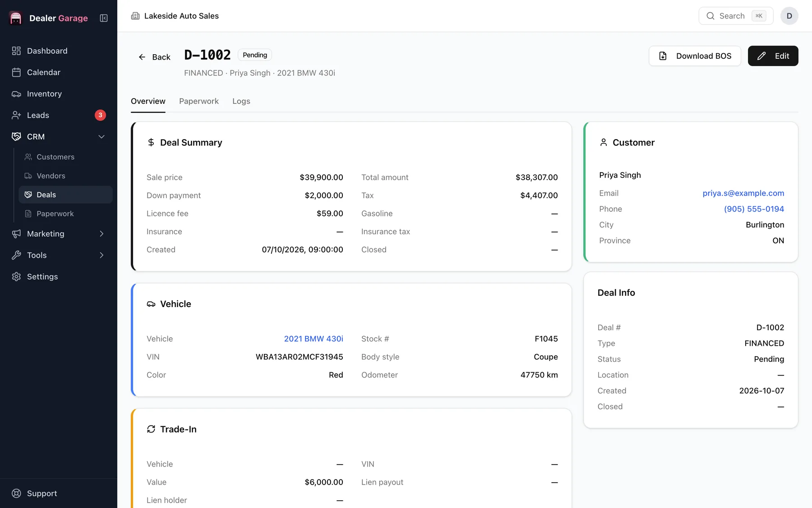Go to Inventory section
The width and height of the screenshot is (812, 508).
(59, 94)
